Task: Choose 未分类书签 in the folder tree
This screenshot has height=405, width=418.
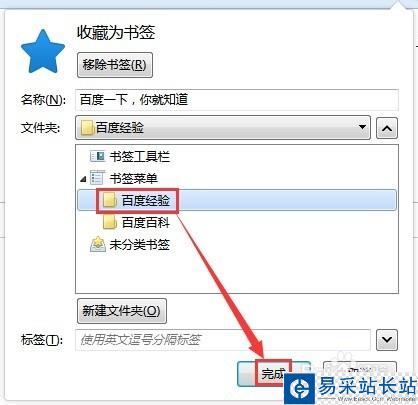Action: [x=139, y=245]
